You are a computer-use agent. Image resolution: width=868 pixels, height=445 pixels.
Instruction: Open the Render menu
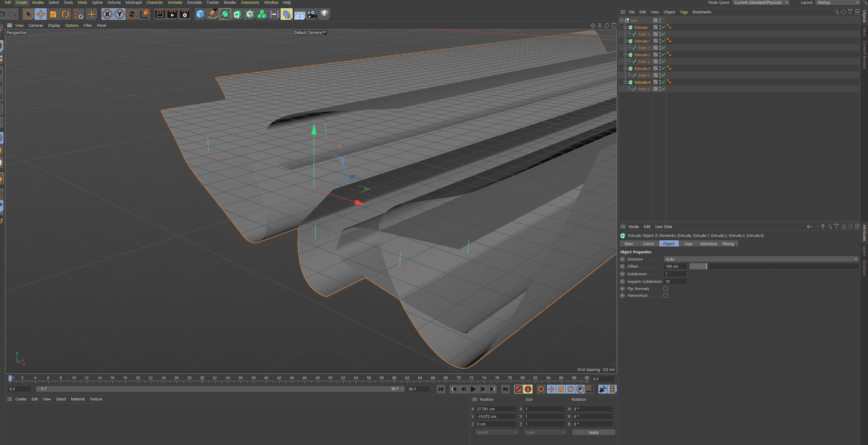pos(230,2)
